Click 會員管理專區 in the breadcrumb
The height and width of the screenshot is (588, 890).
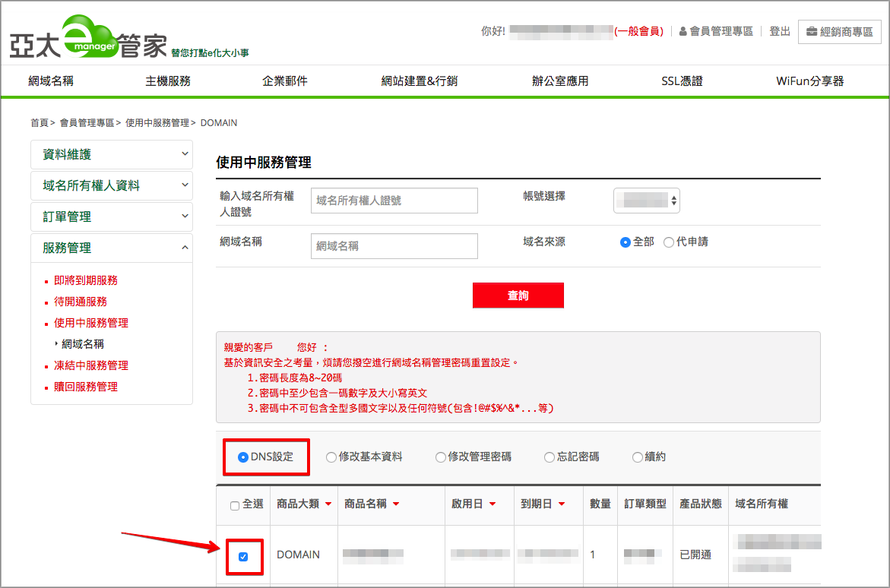tap(87, 122)
